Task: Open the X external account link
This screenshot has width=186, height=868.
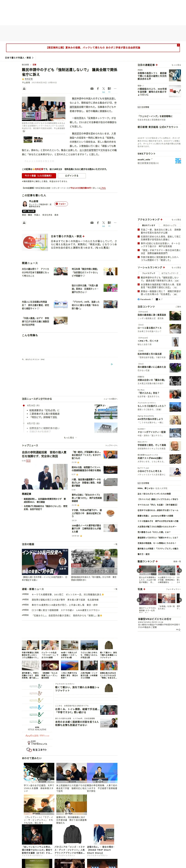Action: 159,299
